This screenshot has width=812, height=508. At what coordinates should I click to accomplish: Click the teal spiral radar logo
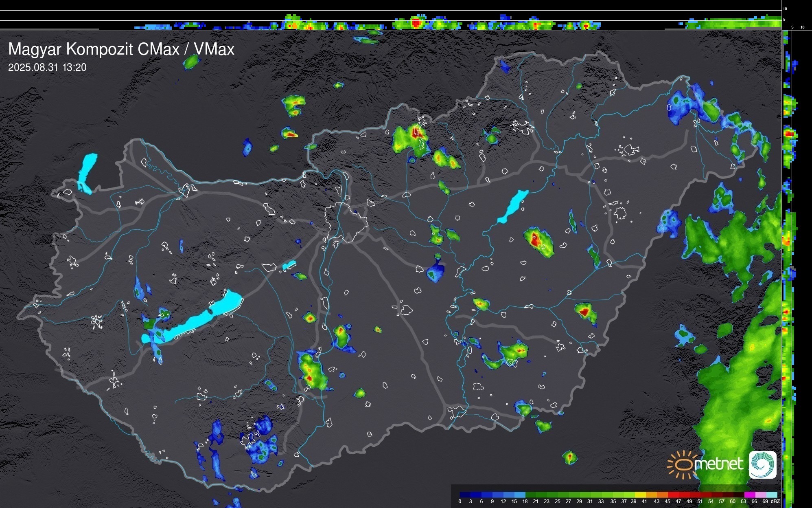[x=762, y=464]
